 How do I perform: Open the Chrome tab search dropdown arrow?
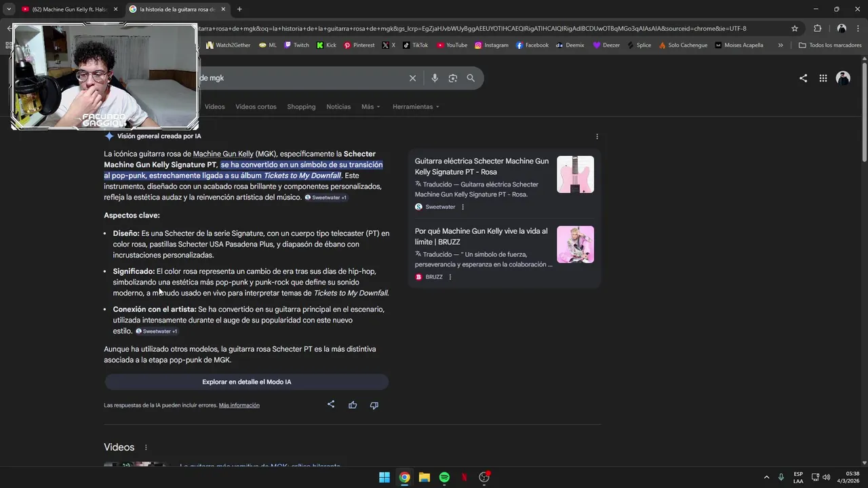[9, 9]
